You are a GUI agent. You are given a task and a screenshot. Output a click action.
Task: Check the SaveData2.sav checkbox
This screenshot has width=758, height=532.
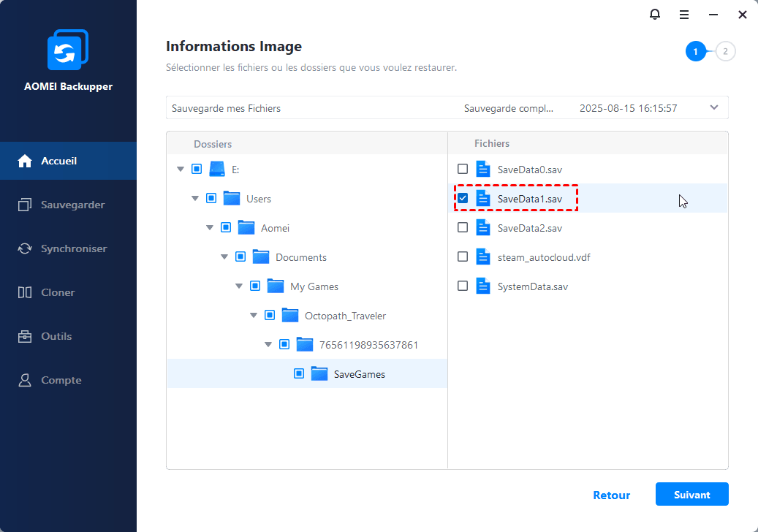click(x=463, y=227)
